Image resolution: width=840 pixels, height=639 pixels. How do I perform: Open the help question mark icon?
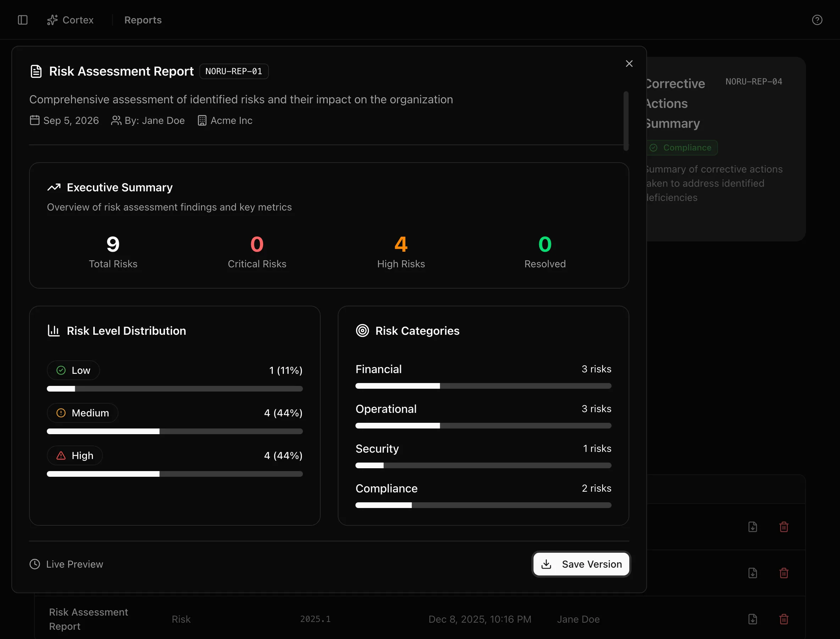[817, 20]
